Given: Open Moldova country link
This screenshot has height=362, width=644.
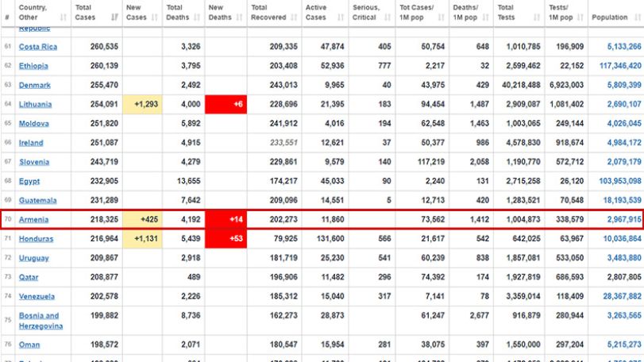Looking at the screenshot, I should pyautogui.click(x=33, y=124).
